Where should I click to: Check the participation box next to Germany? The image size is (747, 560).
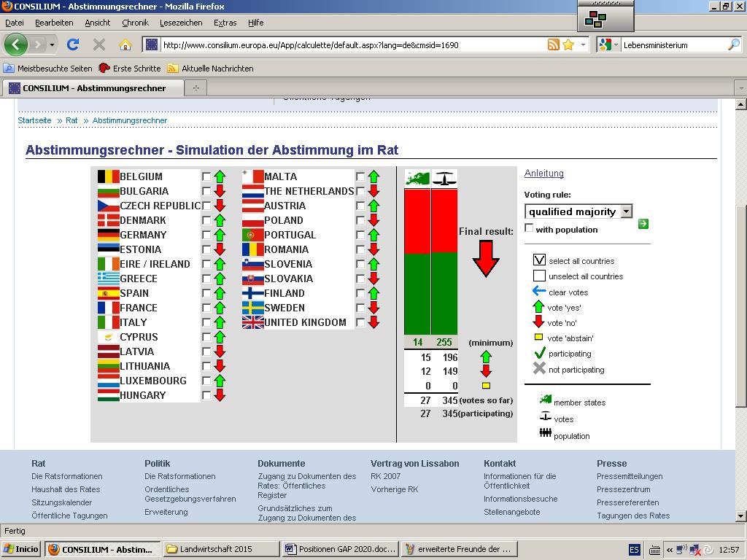click(x=206, y=235)
